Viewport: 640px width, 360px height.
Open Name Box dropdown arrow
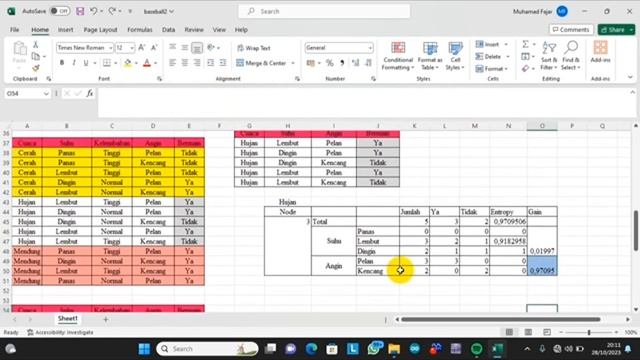[x=46, y=94]
